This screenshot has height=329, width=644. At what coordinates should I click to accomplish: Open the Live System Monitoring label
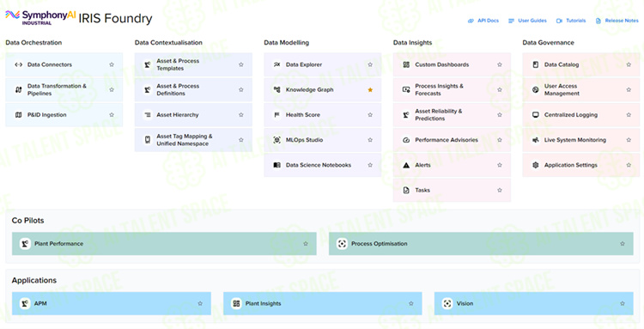click(x=575, y=140)
